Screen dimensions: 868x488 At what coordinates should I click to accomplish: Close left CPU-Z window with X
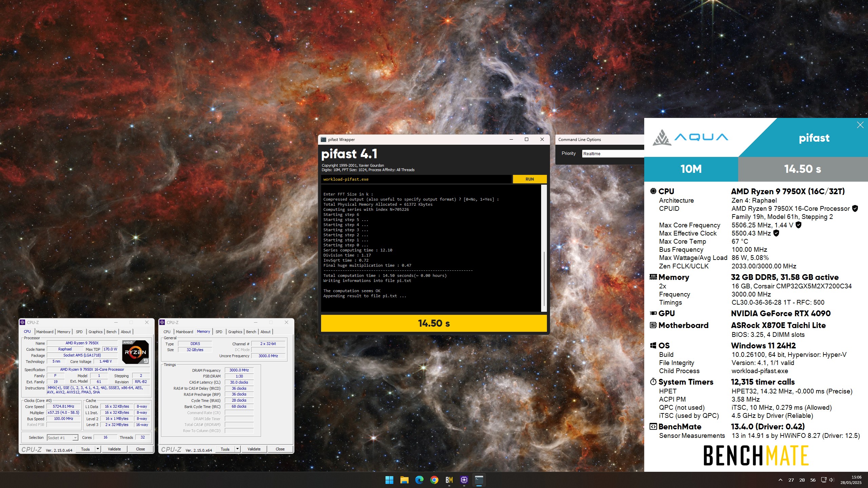point(147,322)
